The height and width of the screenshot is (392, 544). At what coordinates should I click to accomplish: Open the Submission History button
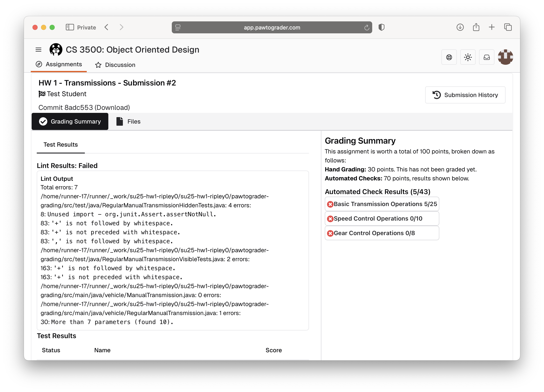click(x=465, y=95)
